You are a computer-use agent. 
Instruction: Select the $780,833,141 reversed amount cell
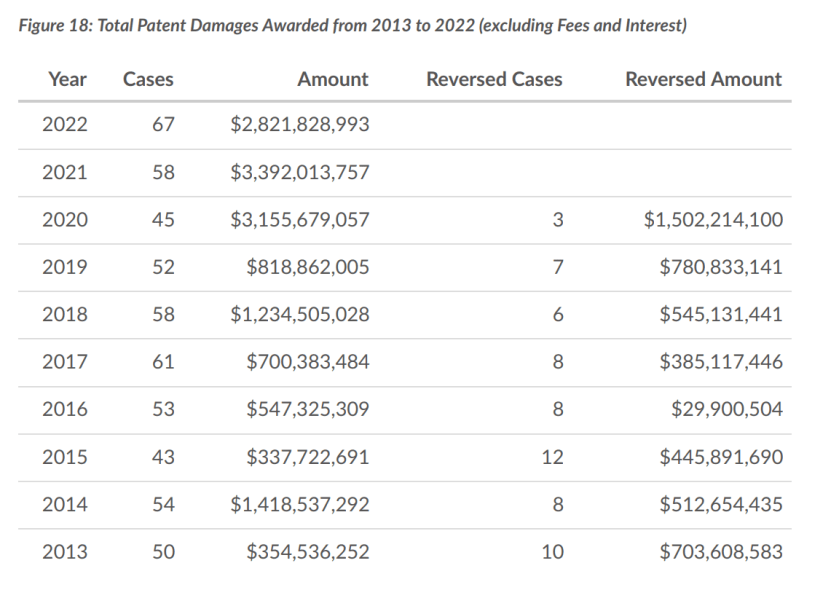[721, 267]
